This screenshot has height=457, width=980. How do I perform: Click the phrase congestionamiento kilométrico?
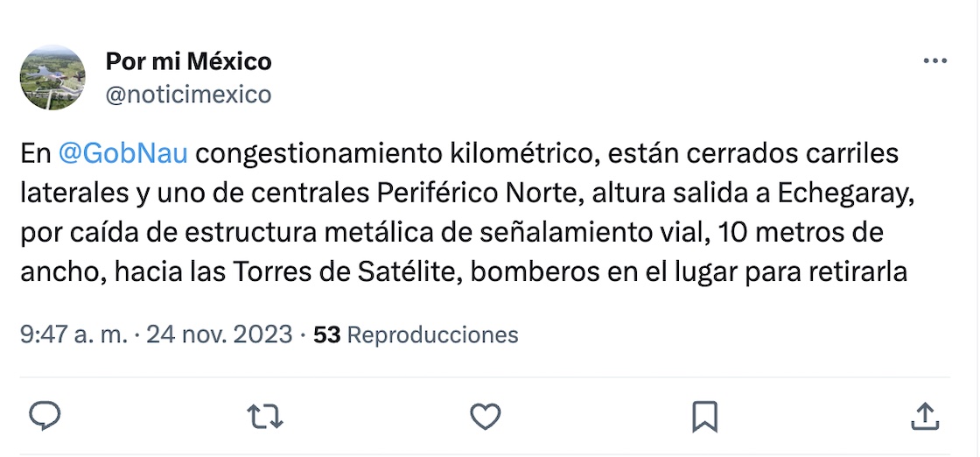click(x=384, y=153)
